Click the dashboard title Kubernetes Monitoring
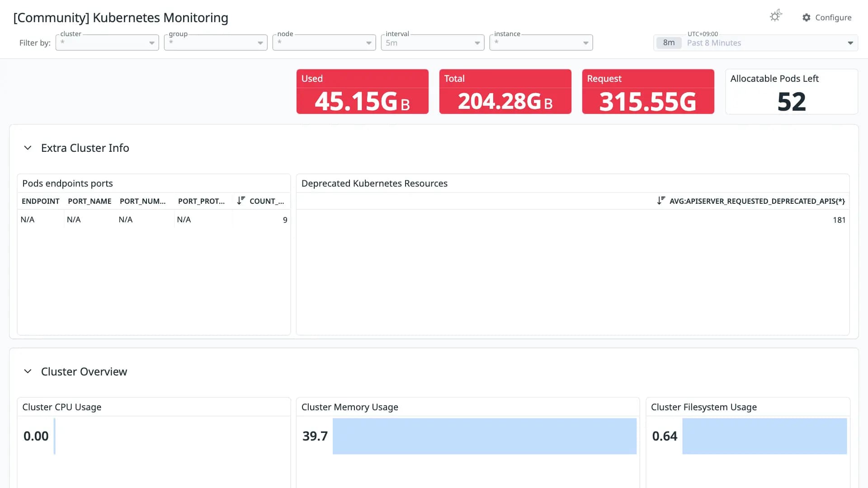Image resolution: width=868 pixels, height=488 pixels. (x=121, y=18)
